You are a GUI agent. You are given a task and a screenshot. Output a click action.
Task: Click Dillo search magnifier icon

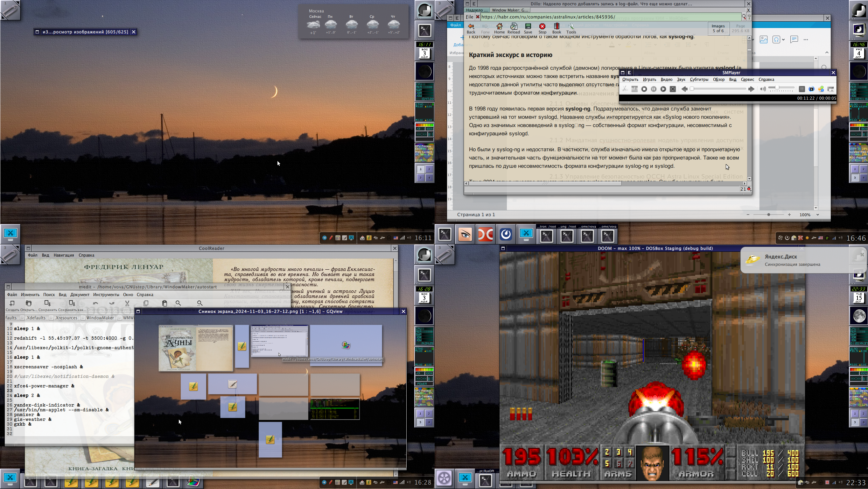point(744,17)
